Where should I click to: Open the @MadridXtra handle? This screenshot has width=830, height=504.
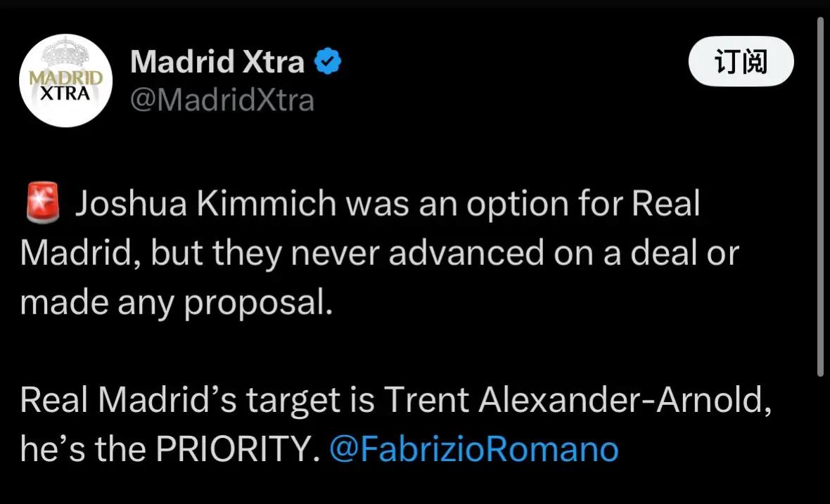coord(222,100)
